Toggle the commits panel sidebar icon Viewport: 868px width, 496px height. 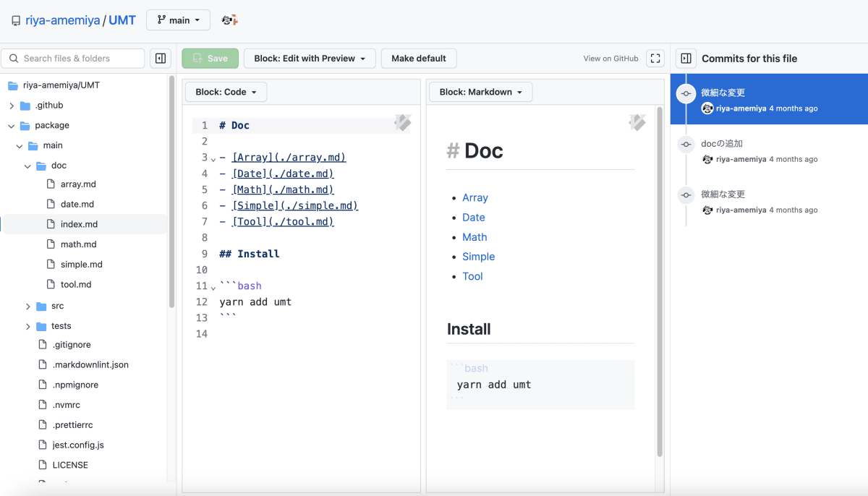(686, 59)
